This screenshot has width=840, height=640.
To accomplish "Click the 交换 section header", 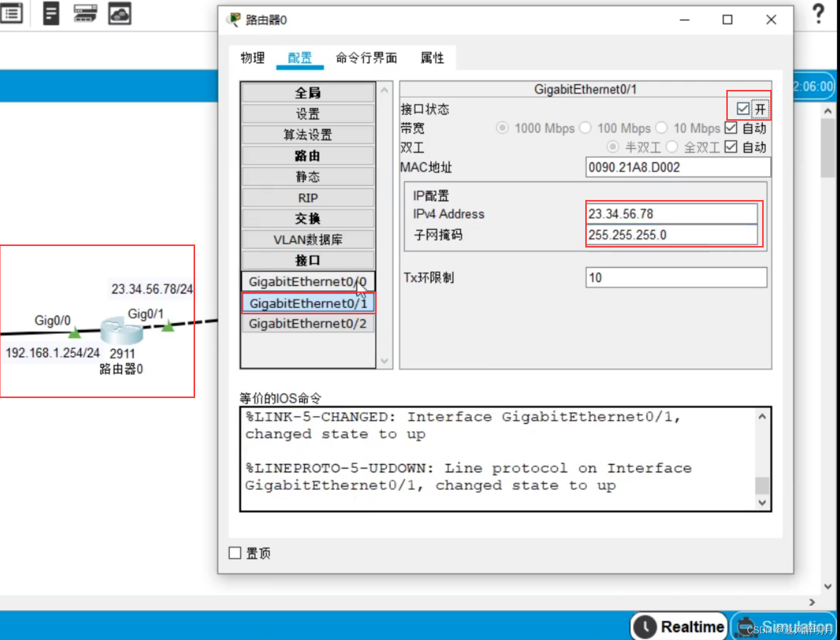I will click(308, 219).
